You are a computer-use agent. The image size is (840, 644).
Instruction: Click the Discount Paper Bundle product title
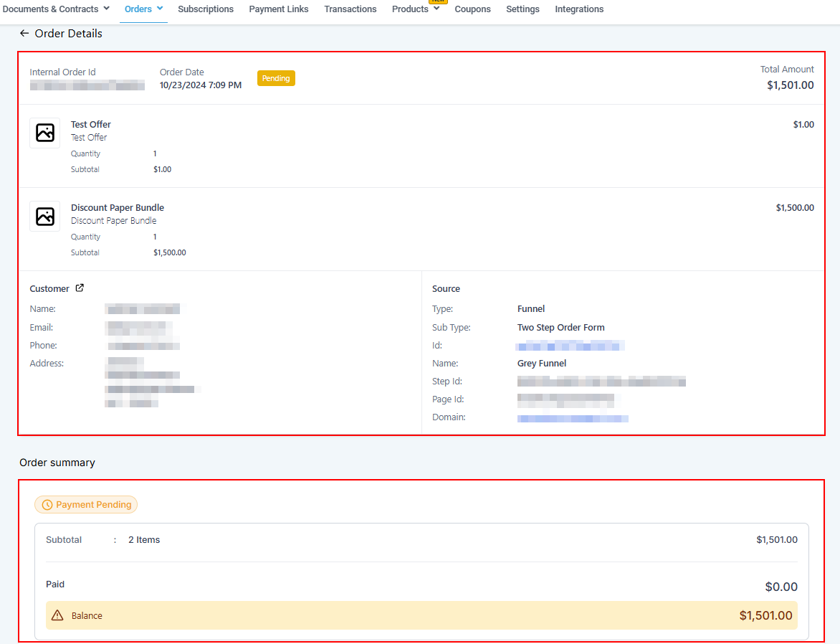[x=118, y=208]
